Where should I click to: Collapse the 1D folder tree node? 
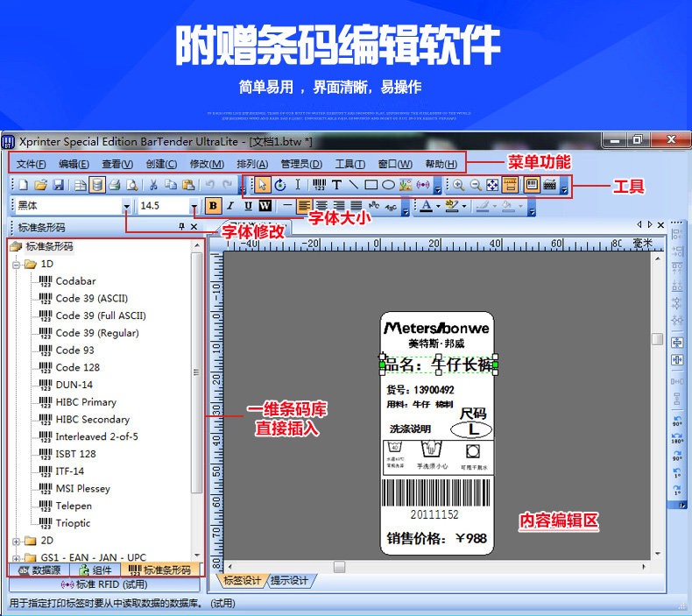17,265
